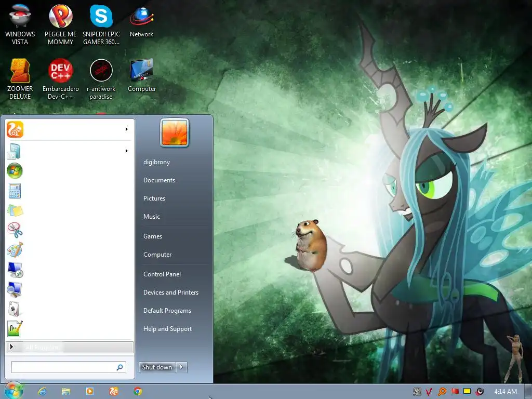Open Paint from the Start menu

click(70, 250)
